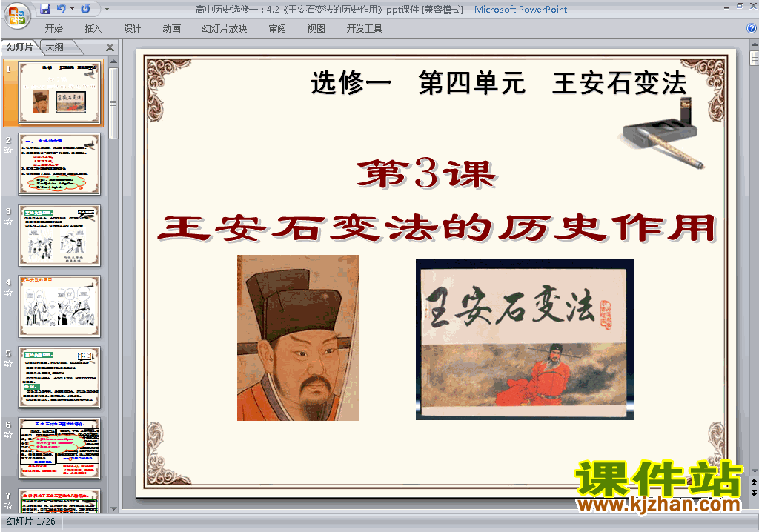759x532 pixels.
Task: Open the 视图 ribbon tab
Action: (316, 29)
